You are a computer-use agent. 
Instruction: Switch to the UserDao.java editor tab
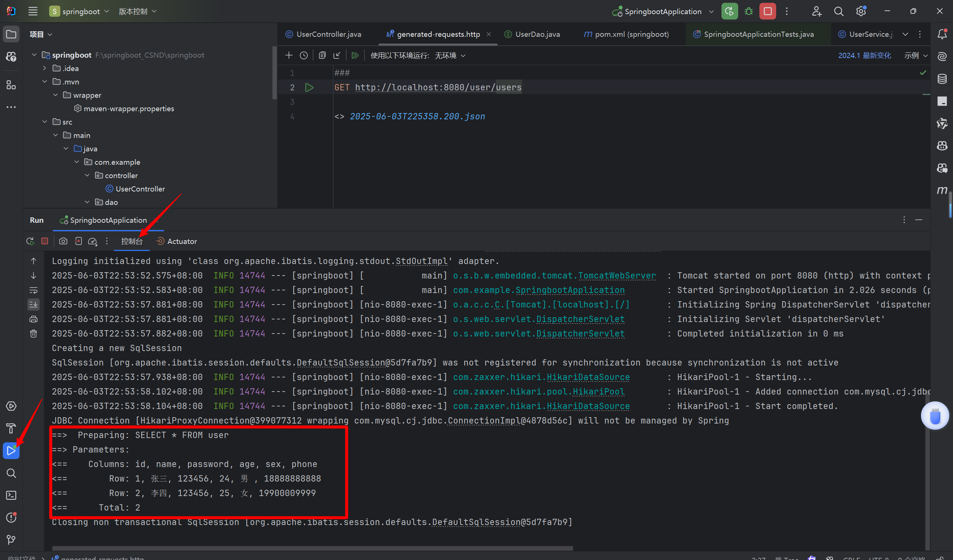(537, 34)
